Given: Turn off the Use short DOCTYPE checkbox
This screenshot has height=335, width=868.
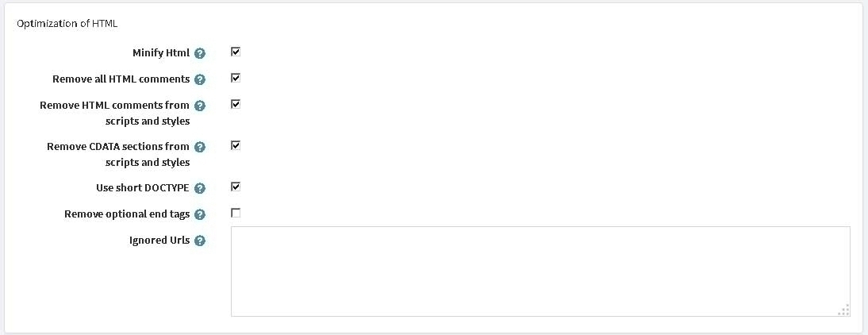Looking at the screenshot, I should (236, 187).
